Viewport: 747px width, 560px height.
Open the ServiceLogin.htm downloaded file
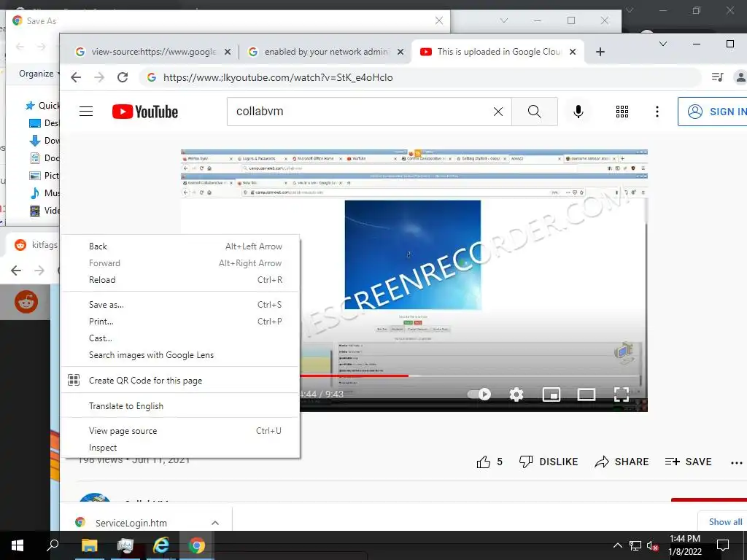click(x=131, y=523)
